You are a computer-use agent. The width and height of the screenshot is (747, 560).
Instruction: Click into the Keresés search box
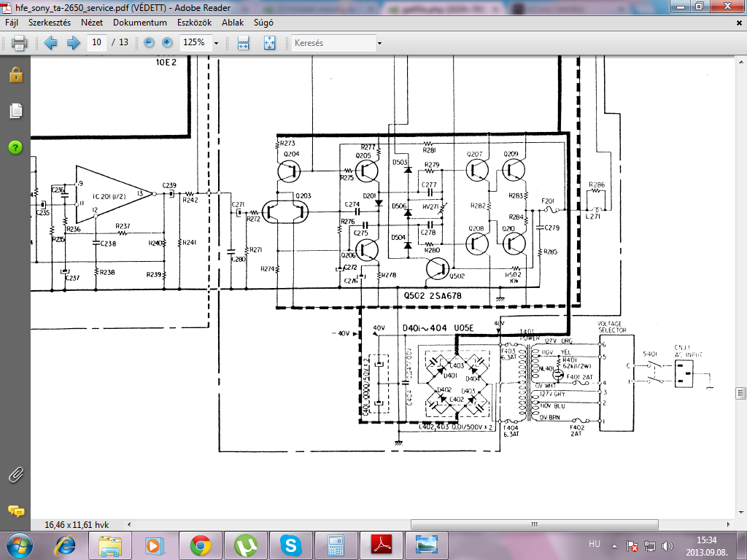[x=333, y=43]
